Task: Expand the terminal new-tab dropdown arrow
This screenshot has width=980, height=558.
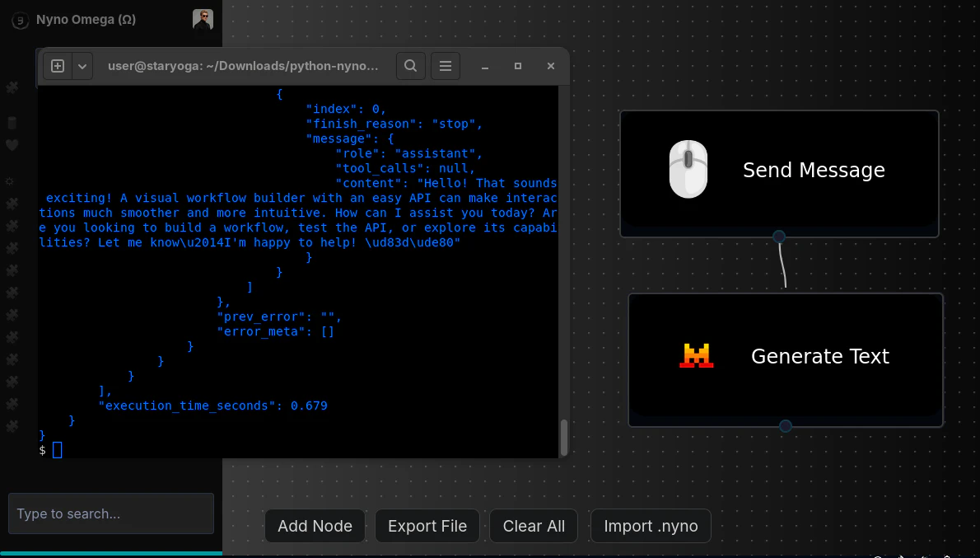Action: click(82, 66)
